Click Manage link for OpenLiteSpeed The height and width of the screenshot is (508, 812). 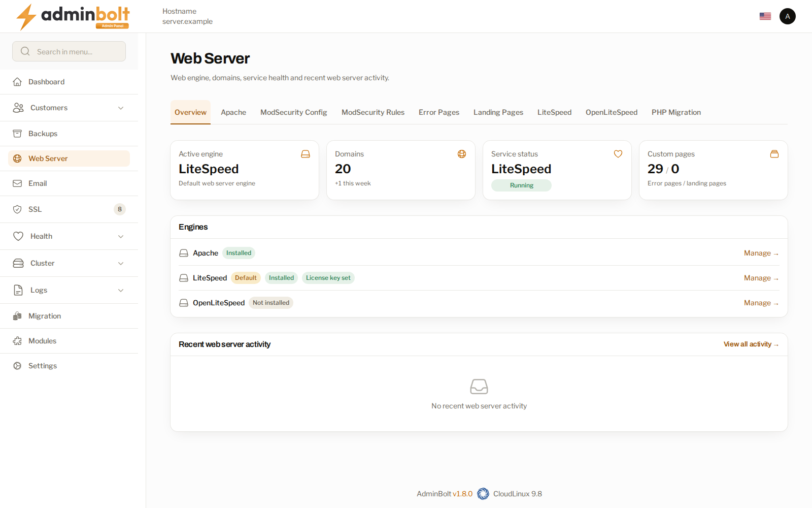(x=761, y=303)
